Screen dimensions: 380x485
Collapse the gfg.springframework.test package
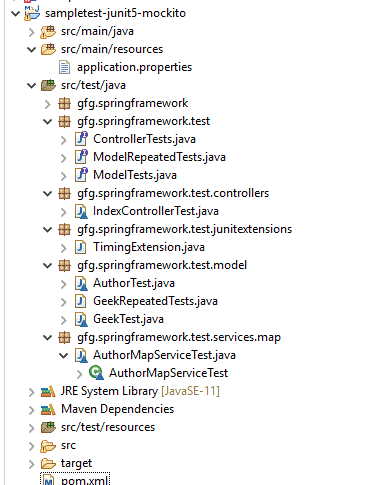48,122
